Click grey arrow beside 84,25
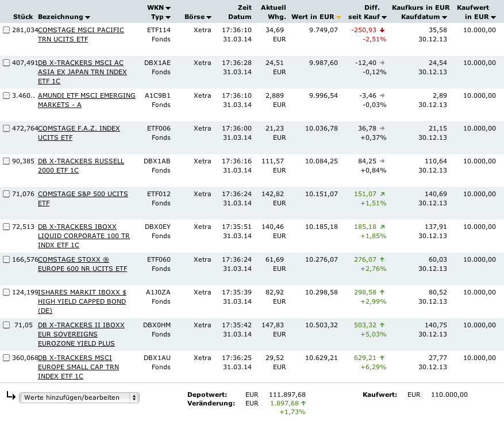Image resolution: width=504 pixels, height=421 pixels. pyautogui.click(x=382, y=161)
